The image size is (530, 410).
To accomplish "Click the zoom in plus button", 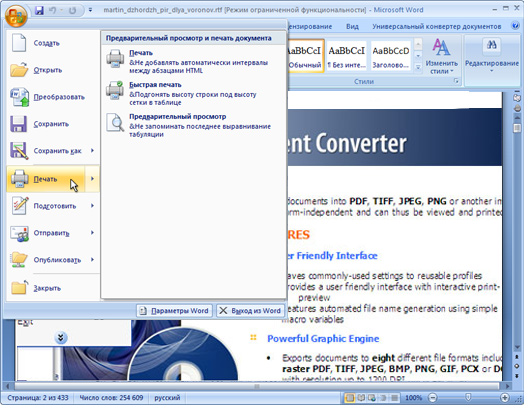I will point(505,398).
